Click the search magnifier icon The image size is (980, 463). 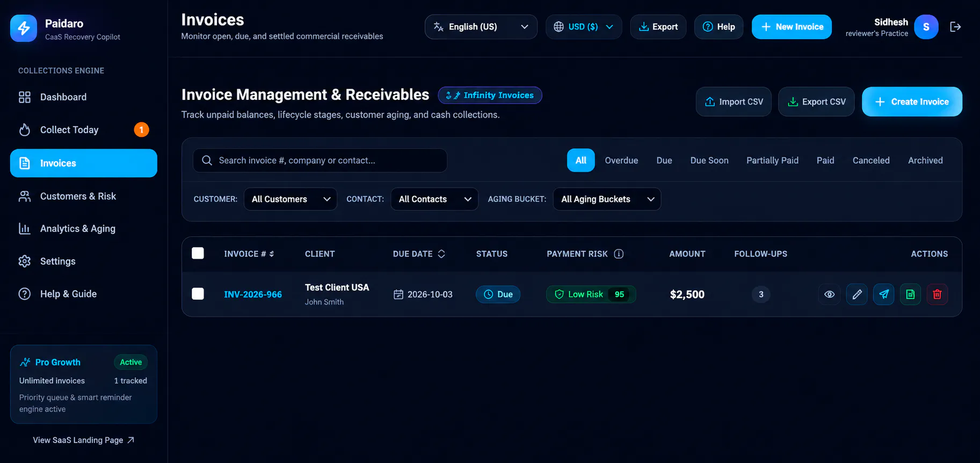207,161
